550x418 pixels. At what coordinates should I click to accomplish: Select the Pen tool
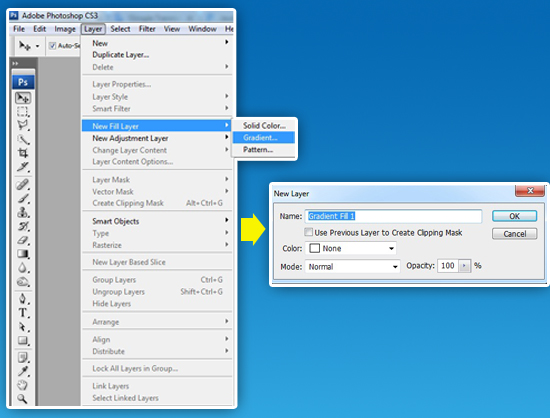coord(23,299)
